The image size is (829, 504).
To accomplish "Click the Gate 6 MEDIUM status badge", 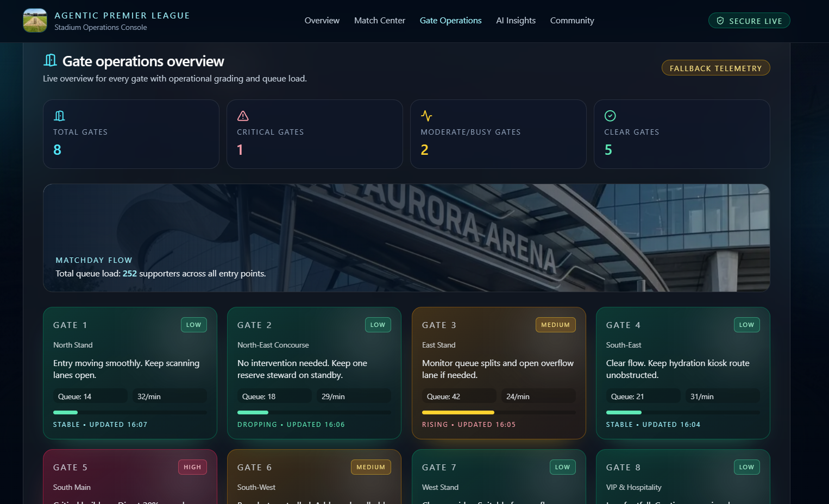I will point(371,467).
